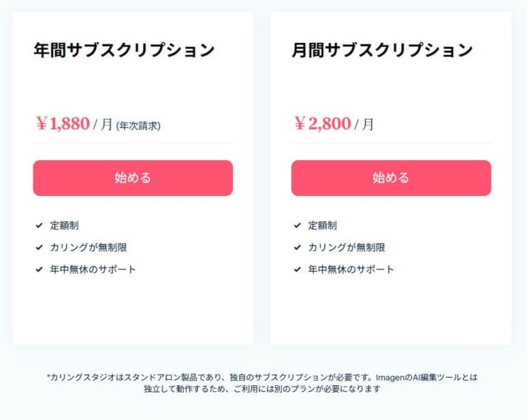The width and height of the screenshot is (527, 420).
Task: Select the 年間サブスクリプション heading
Action: (x=124, y=50)
